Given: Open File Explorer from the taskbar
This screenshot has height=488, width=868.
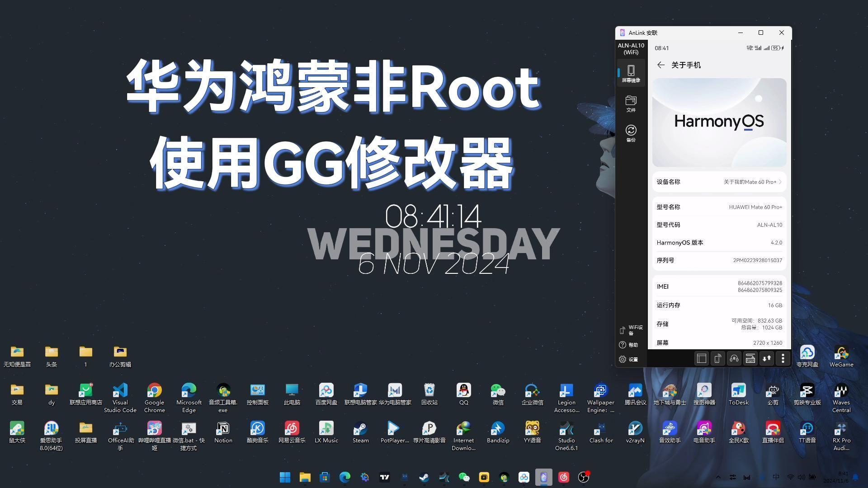Looking at the screenshot, I should (305, 477).
